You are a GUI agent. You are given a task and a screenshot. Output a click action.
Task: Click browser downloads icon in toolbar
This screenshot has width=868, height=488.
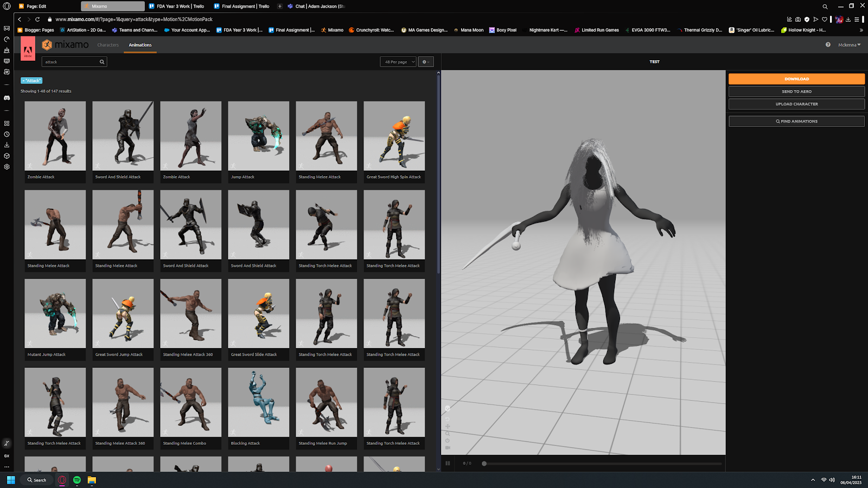[x=848, y=19]
